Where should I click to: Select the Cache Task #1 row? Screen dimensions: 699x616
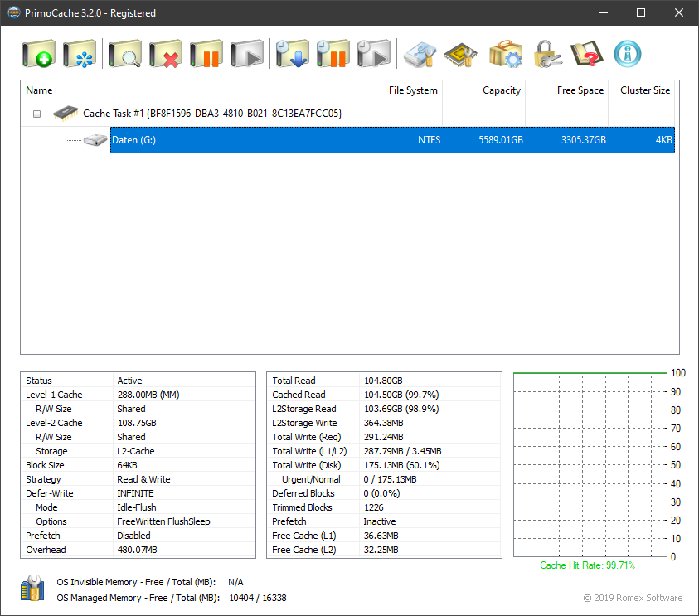coord(212,114)
